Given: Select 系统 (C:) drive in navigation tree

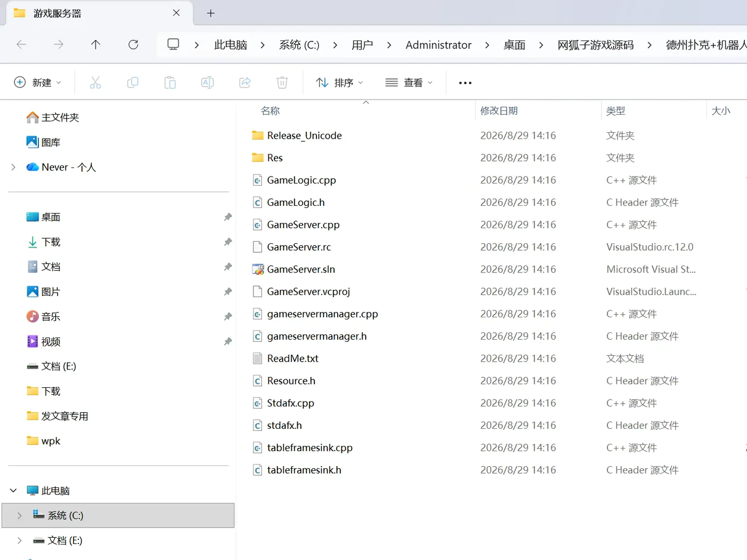Looking at the screenshot, I should (118, 516).
